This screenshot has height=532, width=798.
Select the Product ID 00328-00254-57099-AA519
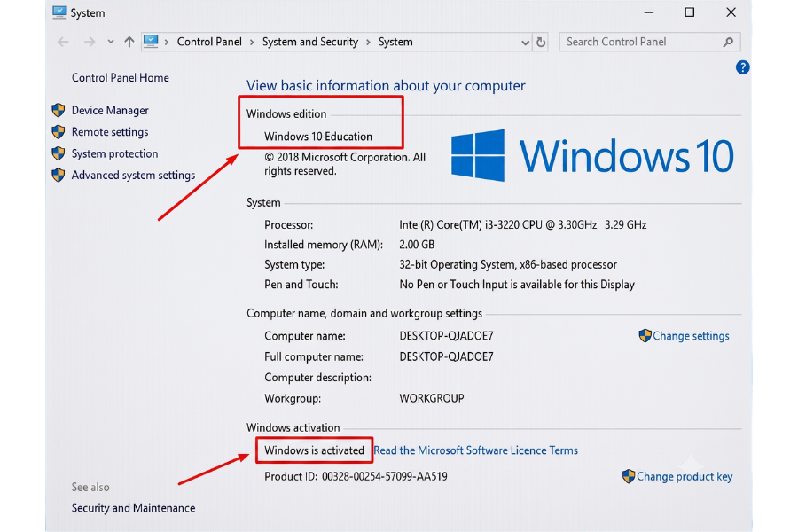tap(356, 476)
